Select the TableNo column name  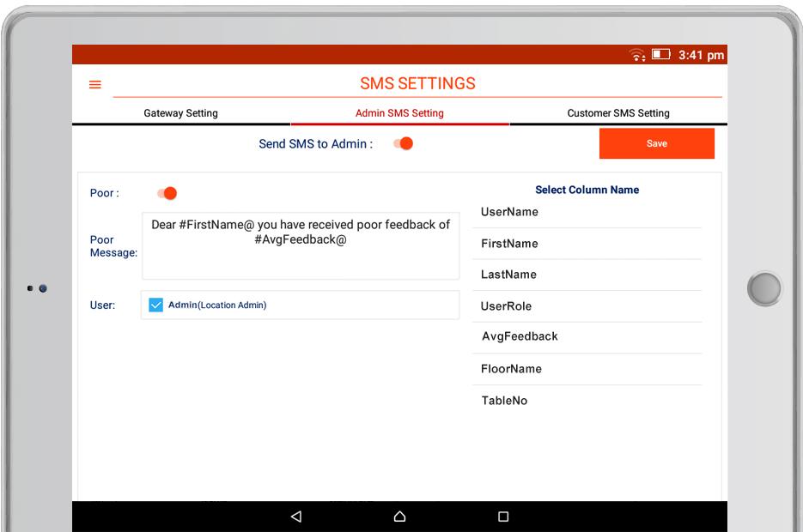tap(504, 401)
